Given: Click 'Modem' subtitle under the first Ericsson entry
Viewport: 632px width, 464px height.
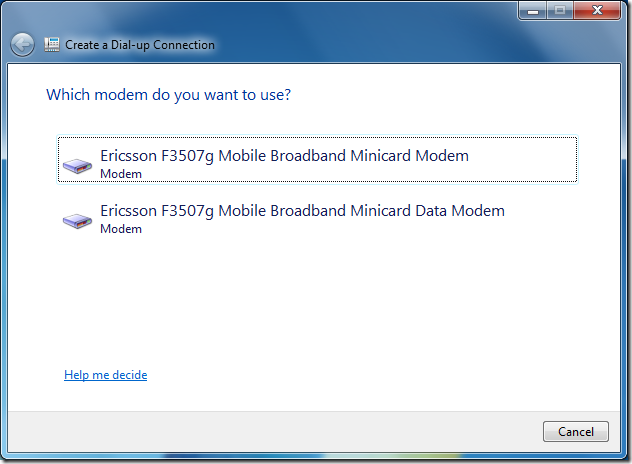Looking at the screenshot, I should coord(121,174).
